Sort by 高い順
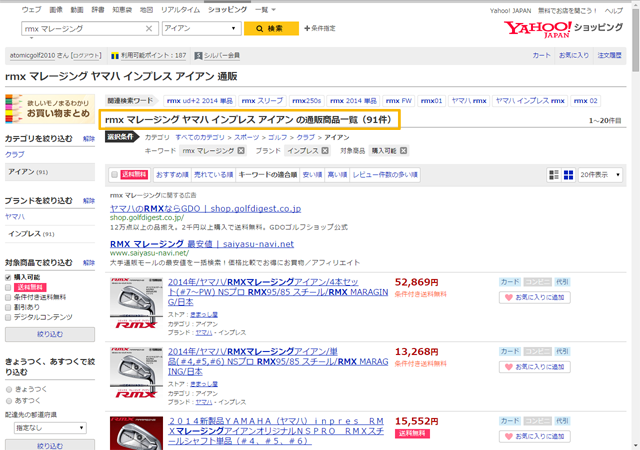This screenshot has width=640, height=450. click(337, 175)
